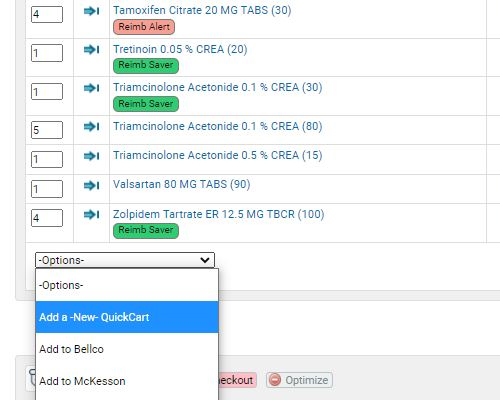This screenshot has width=500, height=400.
Task: Click the quantity field for Tamoxifen Citrate
Action: (x=47, y=14)
